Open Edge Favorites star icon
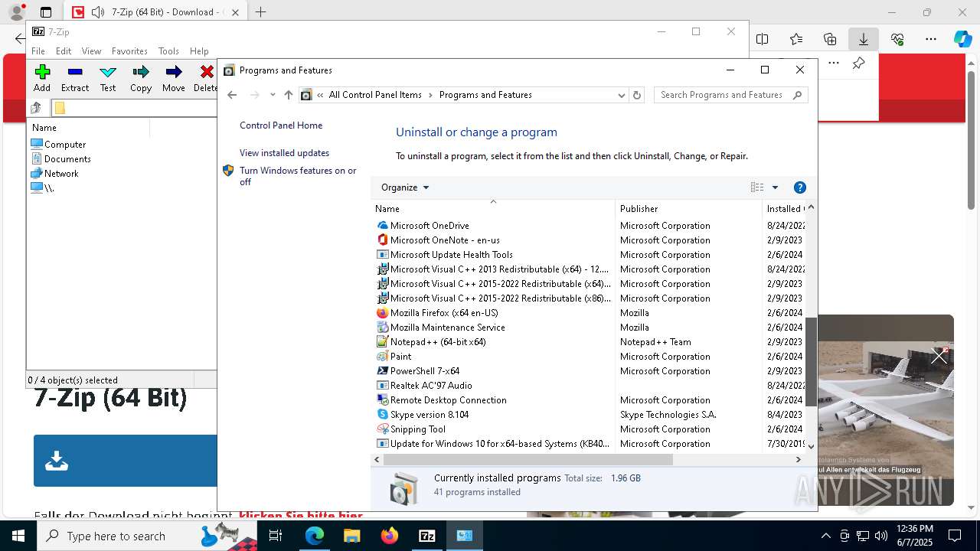This screenshot has height=551, width=980. tap(796, 39)
